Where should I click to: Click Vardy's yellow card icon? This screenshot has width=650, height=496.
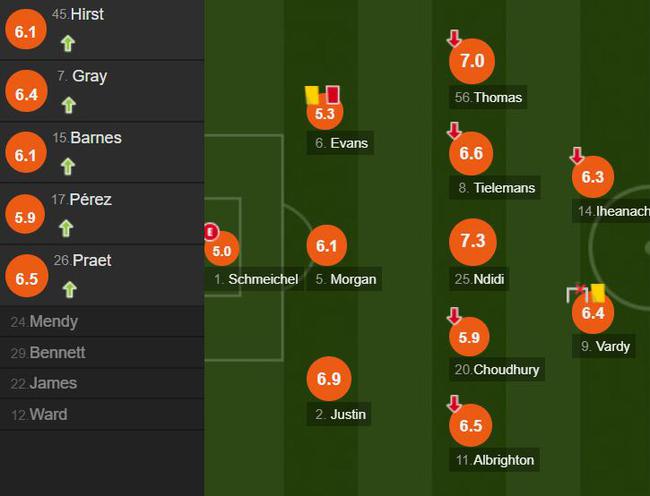598,293
